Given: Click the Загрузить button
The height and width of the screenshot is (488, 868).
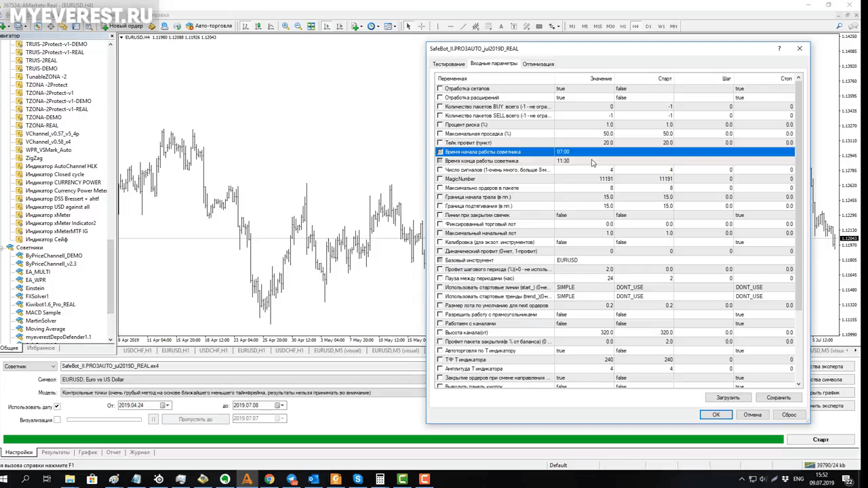Looking at the screenshot, I should click(x=728, y=398).
